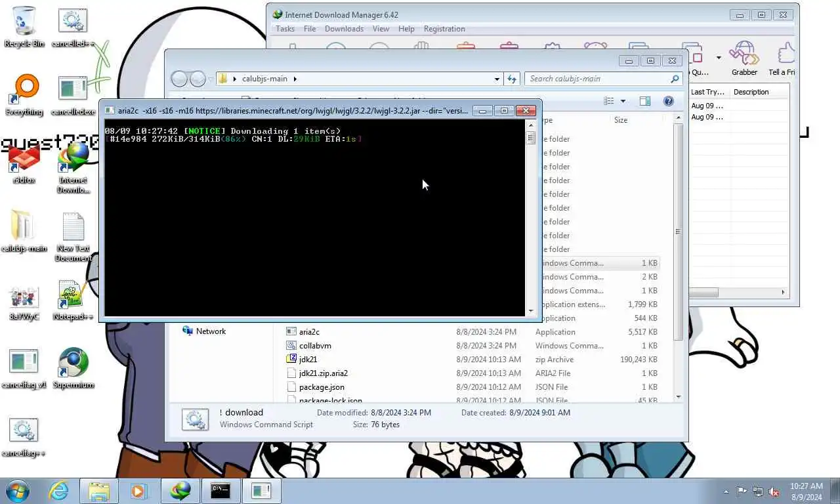Open Windows Media Player from the taskbar

[x=138, y=490]
